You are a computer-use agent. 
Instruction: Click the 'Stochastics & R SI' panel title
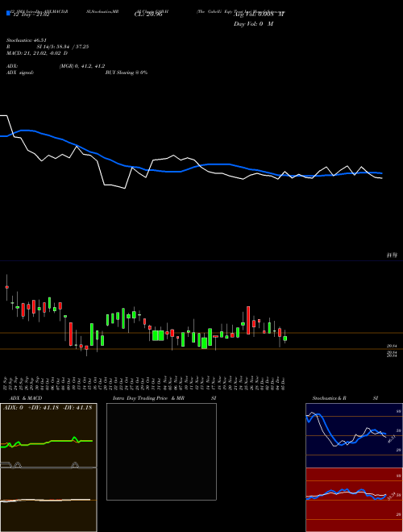[345, 398]
